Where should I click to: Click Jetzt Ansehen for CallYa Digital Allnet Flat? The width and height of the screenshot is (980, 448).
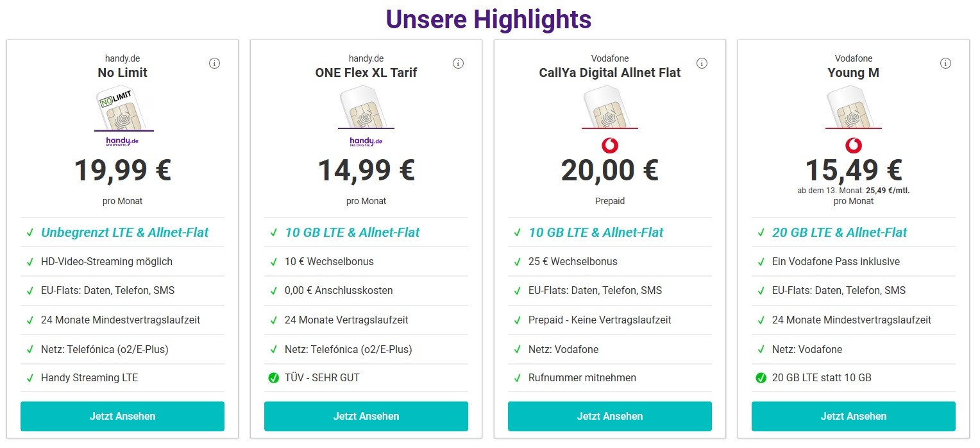point(610,416)
